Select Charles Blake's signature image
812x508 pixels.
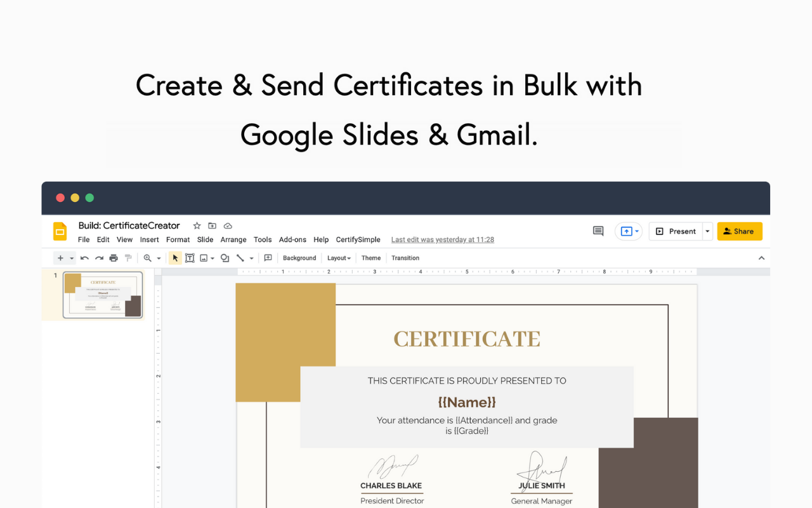pos(393,467)
